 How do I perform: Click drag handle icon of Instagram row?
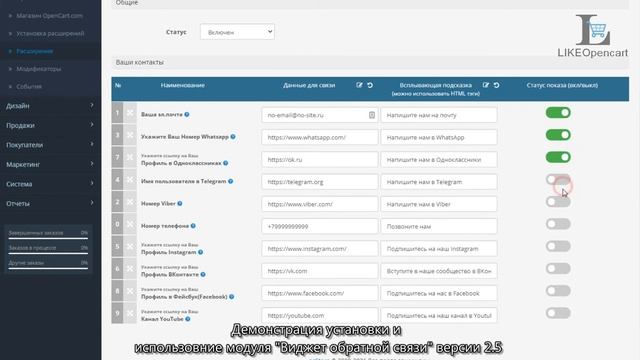tap(130, 247)
